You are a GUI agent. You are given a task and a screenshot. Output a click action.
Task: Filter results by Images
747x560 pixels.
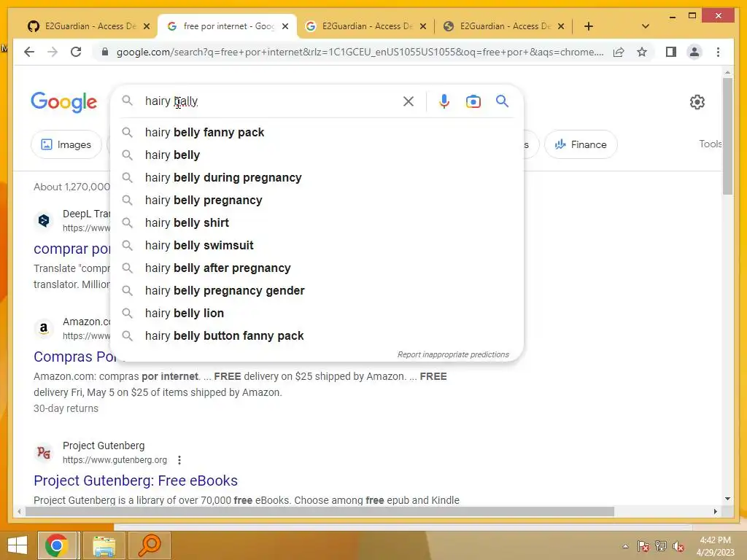[66, 144]
